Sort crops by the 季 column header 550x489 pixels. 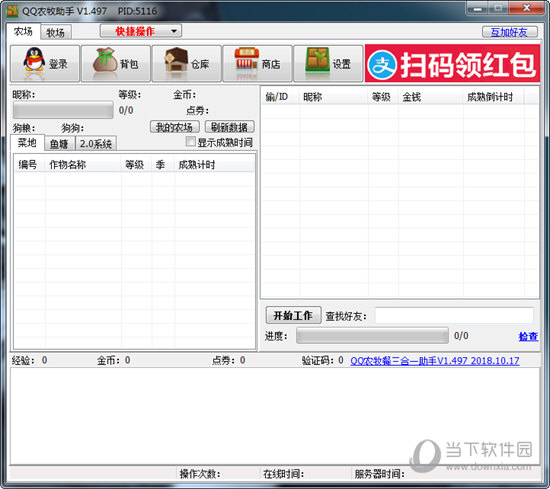pyautogui.click(x=163, y=165)
